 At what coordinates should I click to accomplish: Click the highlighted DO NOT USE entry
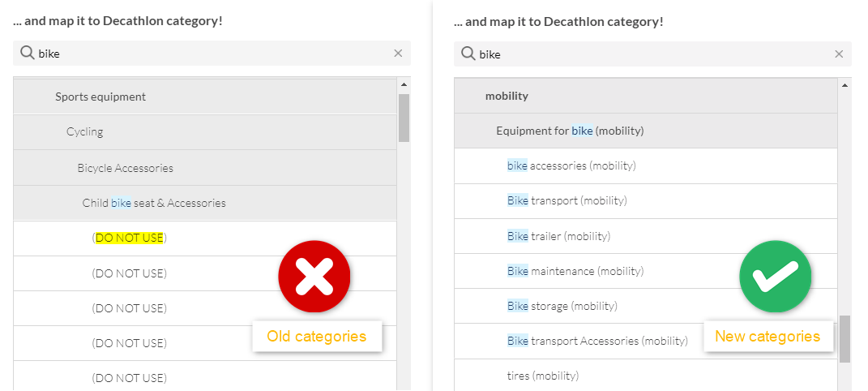click(x=130, y=238)
